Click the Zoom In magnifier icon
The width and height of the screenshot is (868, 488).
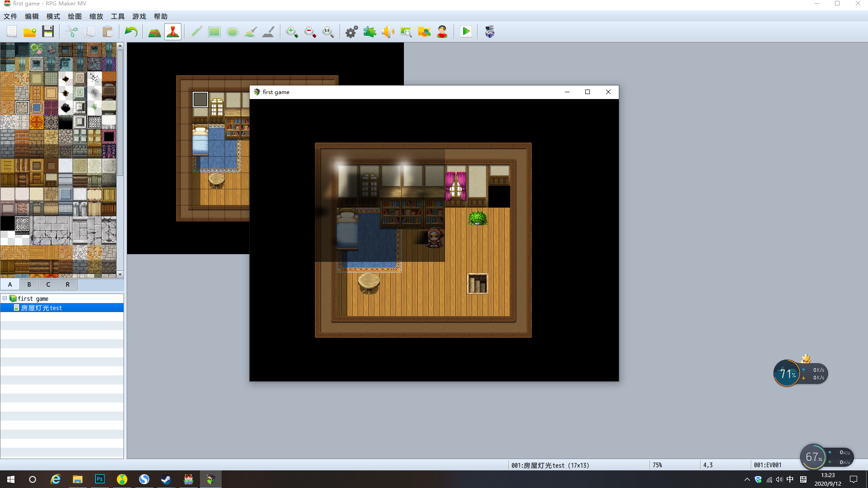coord(292,32)
